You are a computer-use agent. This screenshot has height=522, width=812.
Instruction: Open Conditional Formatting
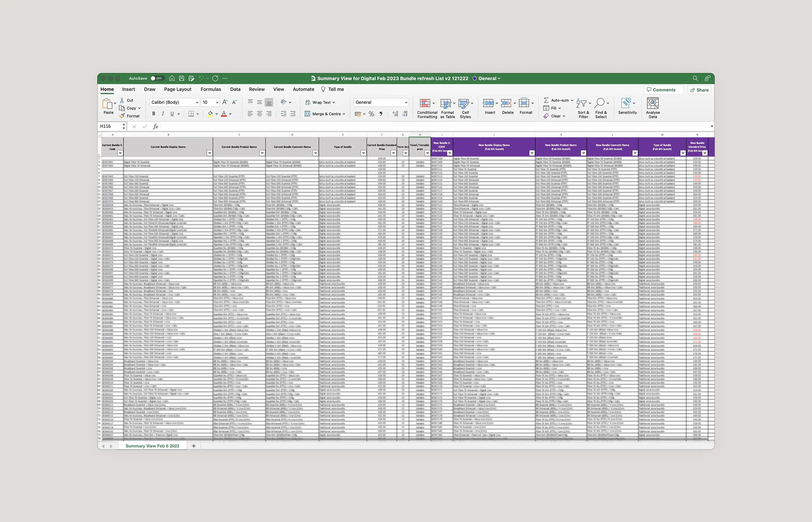click(x=427, y=108)
